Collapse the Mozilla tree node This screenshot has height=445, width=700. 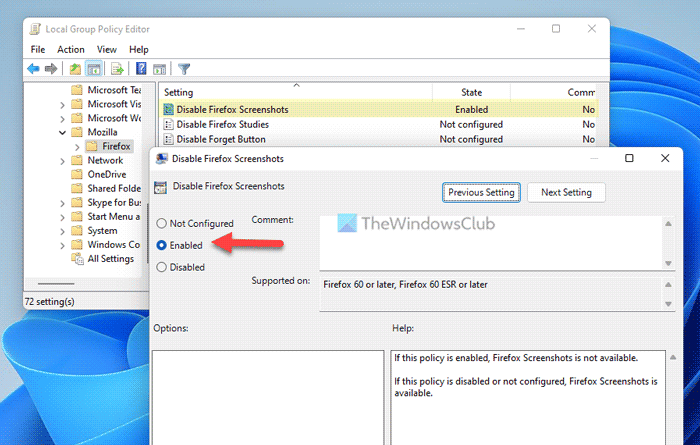click(x=62, y=133)
